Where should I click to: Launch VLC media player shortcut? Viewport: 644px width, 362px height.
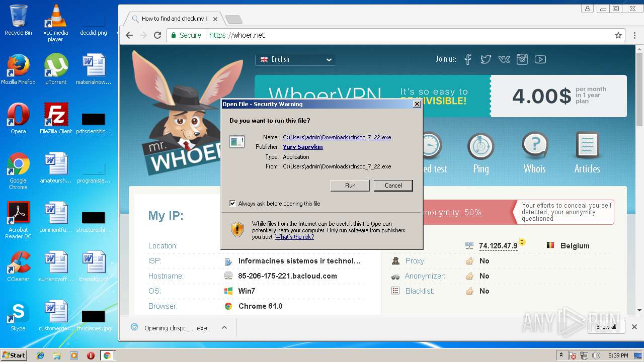click(x=55, y=23)
